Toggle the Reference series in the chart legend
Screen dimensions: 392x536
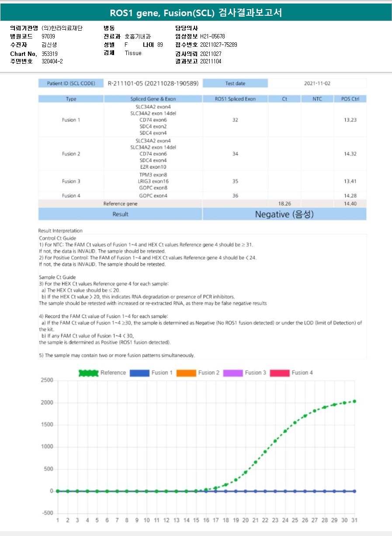pos(102,373)
